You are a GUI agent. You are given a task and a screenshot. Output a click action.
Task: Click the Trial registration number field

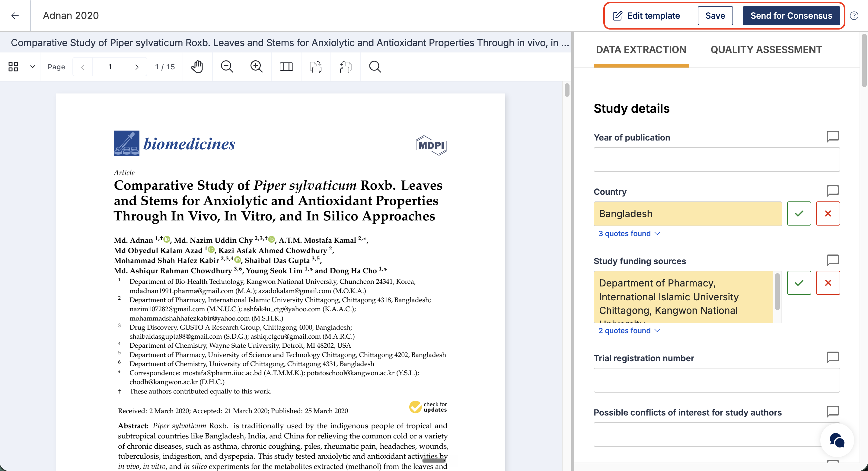pyautogui.click(x=716, y=380)
